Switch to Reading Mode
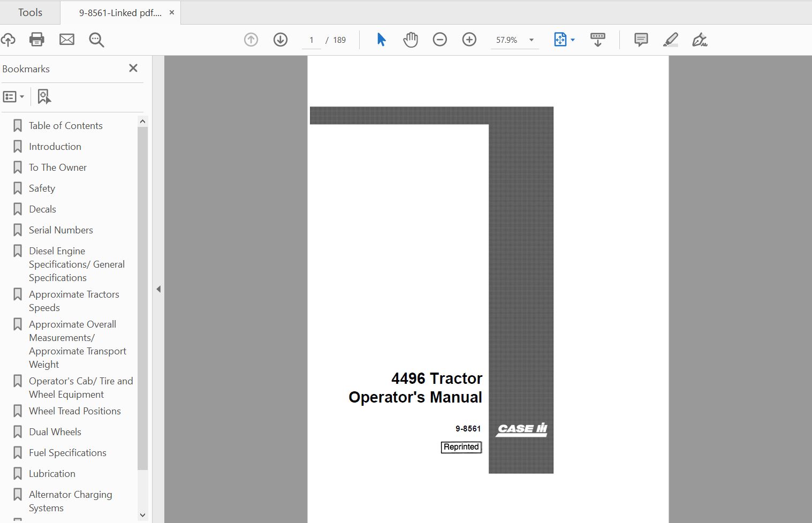This screenshot has width=812, height=523. click(598, 39)
